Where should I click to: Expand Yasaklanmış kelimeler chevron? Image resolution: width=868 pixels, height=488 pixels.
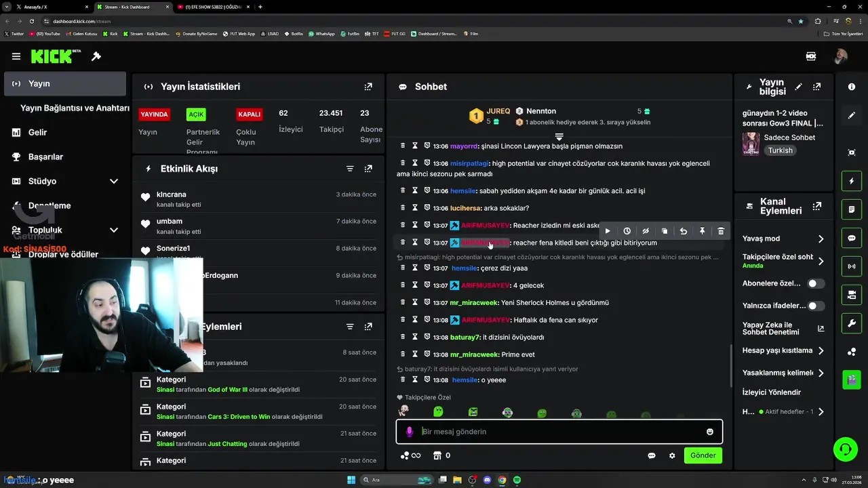click(x=821, y=373)
